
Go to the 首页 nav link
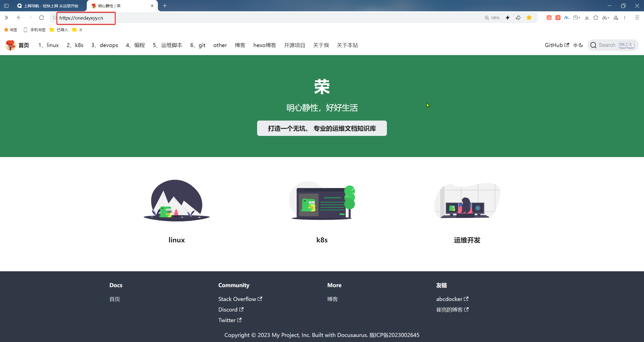point(24,45)
